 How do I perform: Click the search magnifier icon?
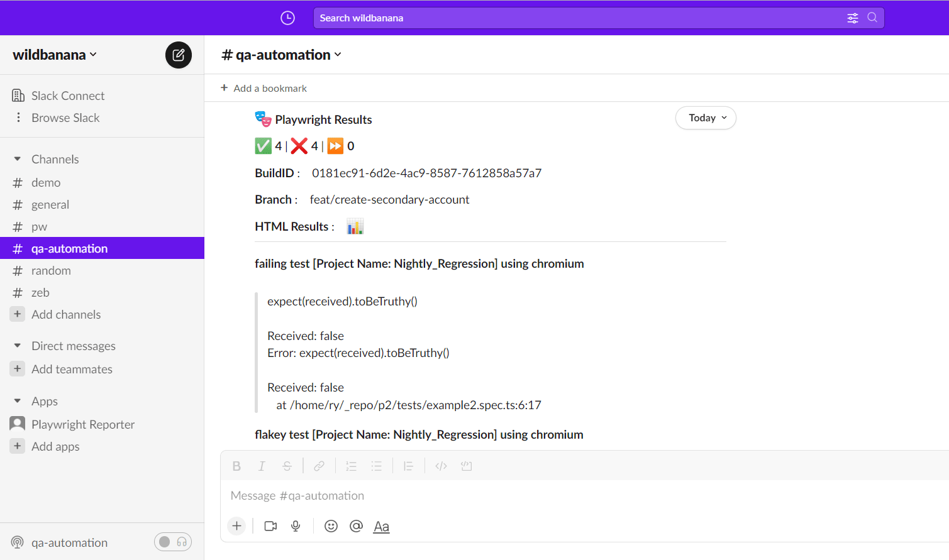click(x=872, y=18)
